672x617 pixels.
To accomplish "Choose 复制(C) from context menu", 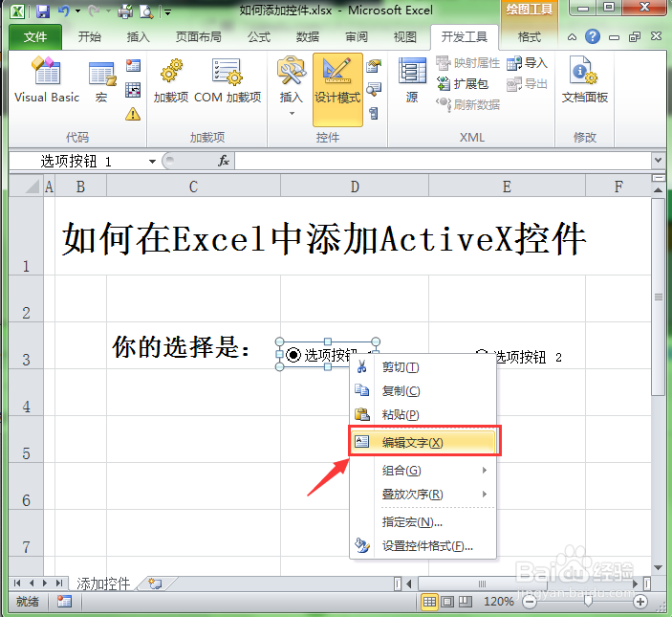I will point(423,390).
